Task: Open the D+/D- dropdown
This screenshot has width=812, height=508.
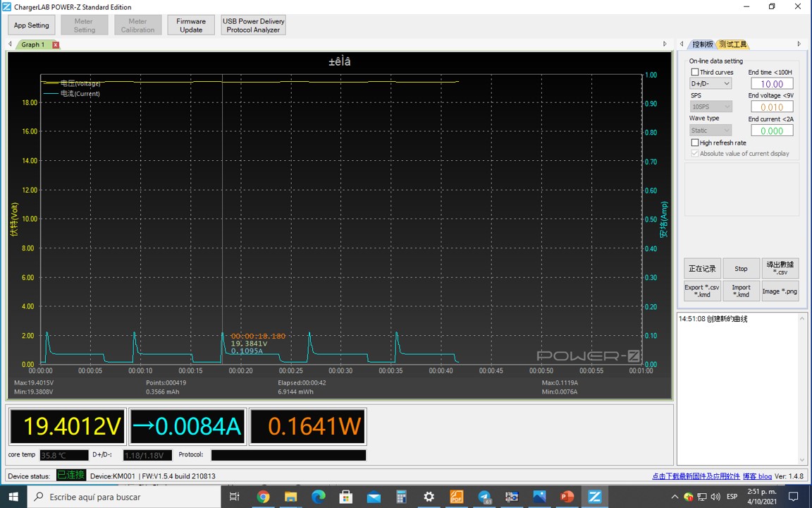Action: tap(710, 83)
